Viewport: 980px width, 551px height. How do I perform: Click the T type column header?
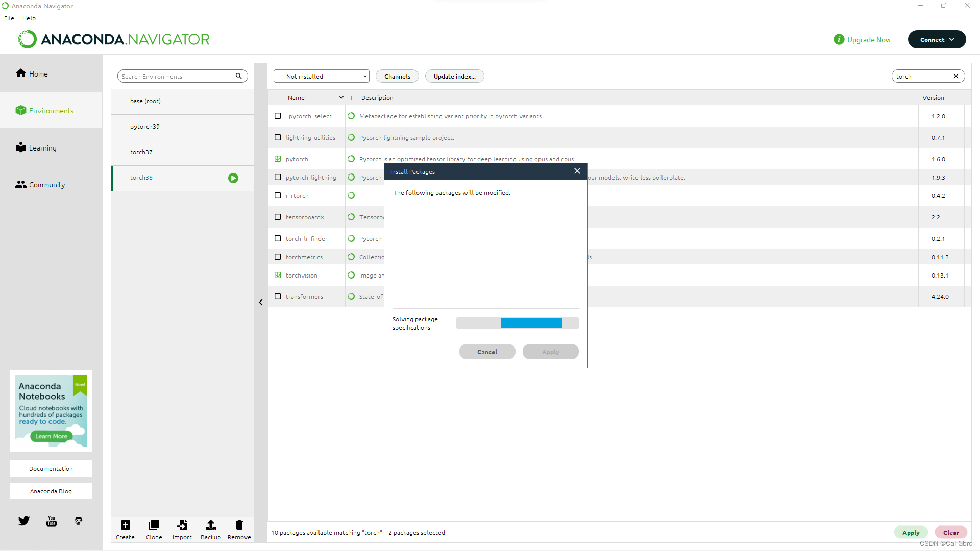tap(351, 97)
